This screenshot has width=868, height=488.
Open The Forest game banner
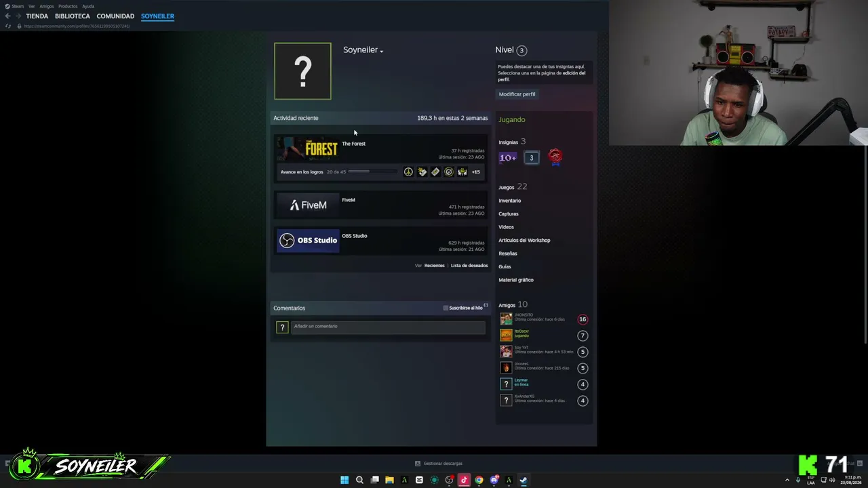pos(308,149)
